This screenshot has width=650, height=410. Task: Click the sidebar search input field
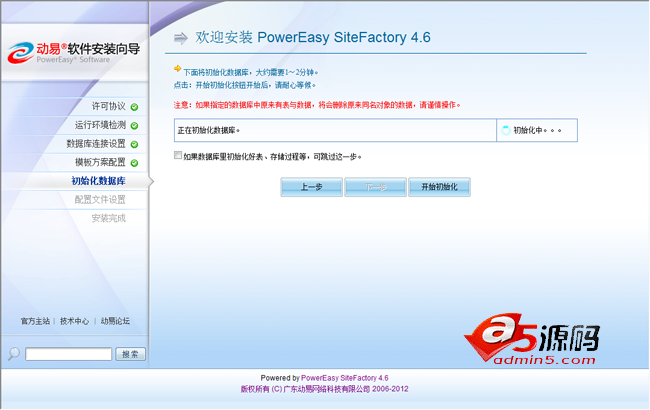point(68,354)
